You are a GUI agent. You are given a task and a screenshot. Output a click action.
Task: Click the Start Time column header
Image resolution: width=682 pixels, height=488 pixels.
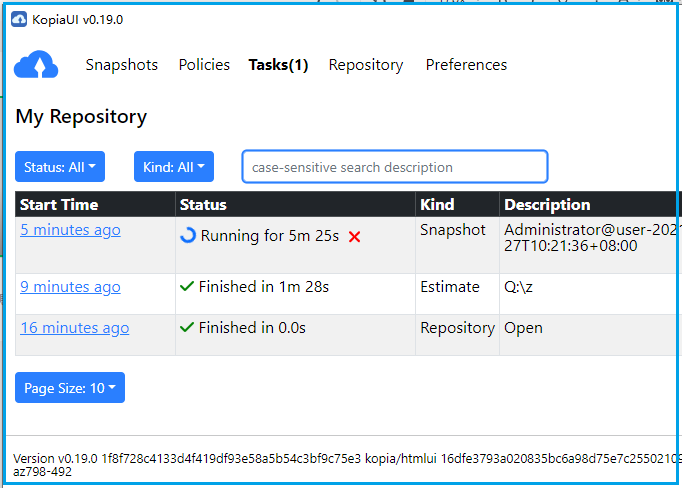[59, 204]
